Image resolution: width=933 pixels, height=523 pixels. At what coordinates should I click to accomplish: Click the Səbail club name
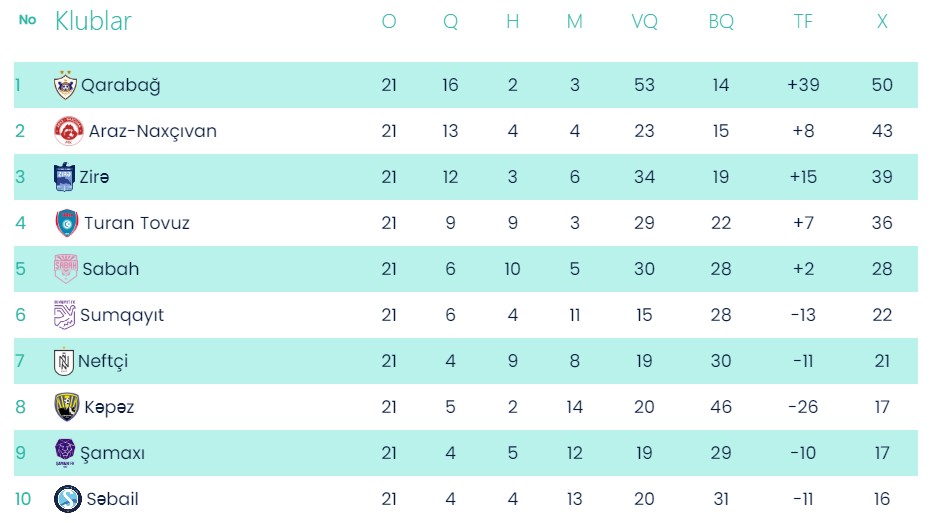(x=112, y=499)
